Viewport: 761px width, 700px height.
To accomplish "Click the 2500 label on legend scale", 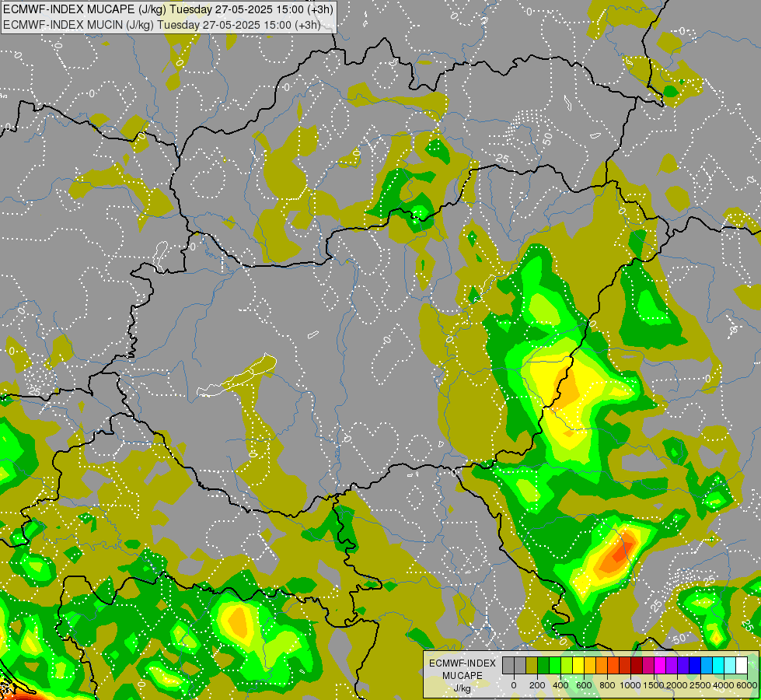I will coord(700,685).
